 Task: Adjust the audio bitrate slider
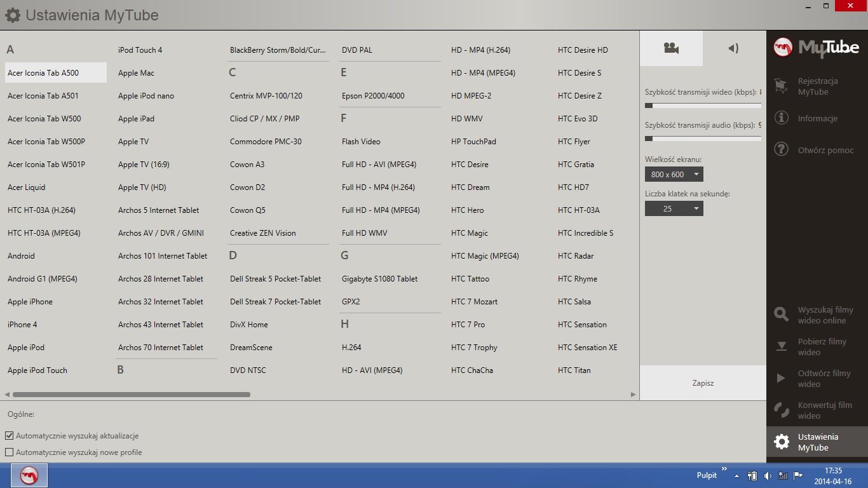[703, 139]
